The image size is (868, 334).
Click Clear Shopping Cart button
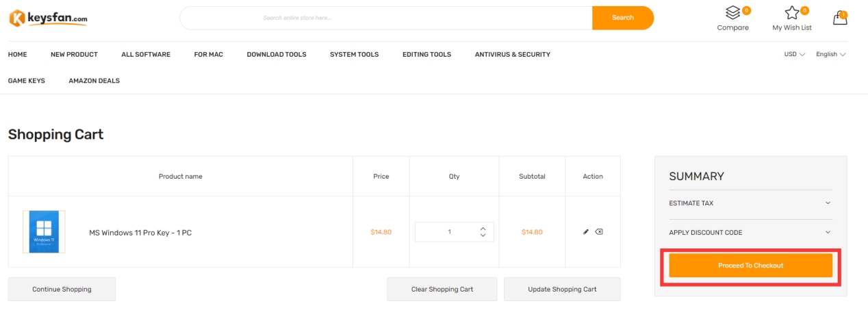tap(442, 290)
